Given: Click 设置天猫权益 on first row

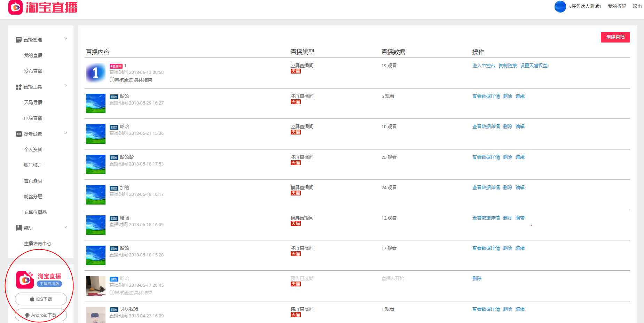Looking at the screenshot, I should pyautogui.click(x=534, y=66).
